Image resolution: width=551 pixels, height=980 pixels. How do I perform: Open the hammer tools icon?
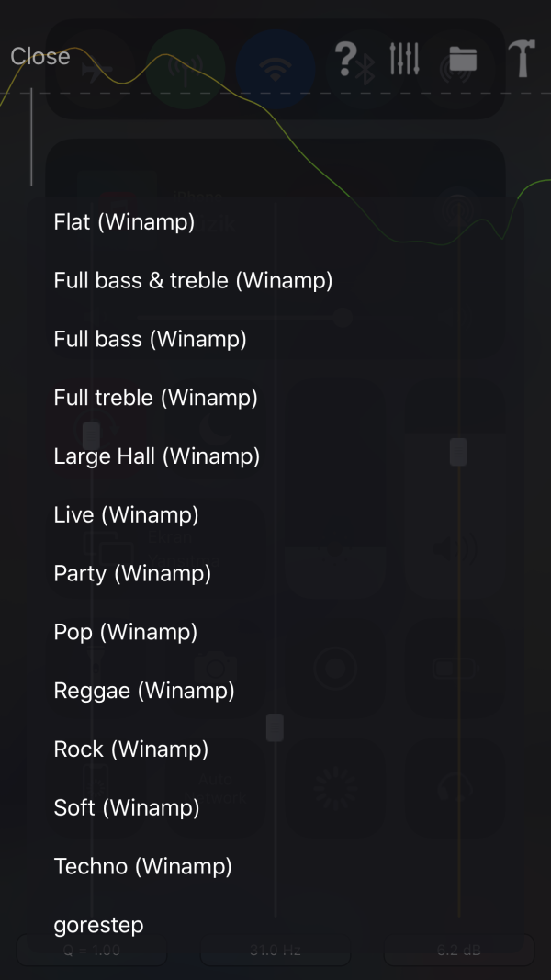522,58
